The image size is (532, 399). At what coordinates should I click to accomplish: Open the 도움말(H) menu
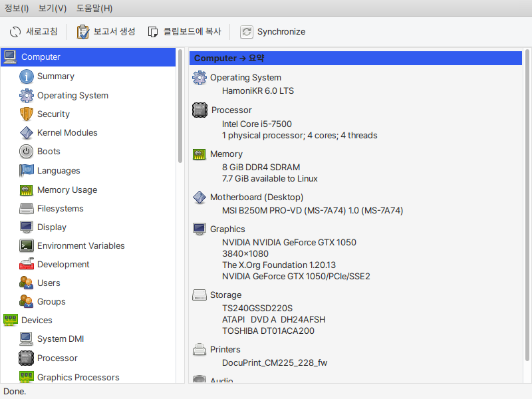tap(94, 9)
